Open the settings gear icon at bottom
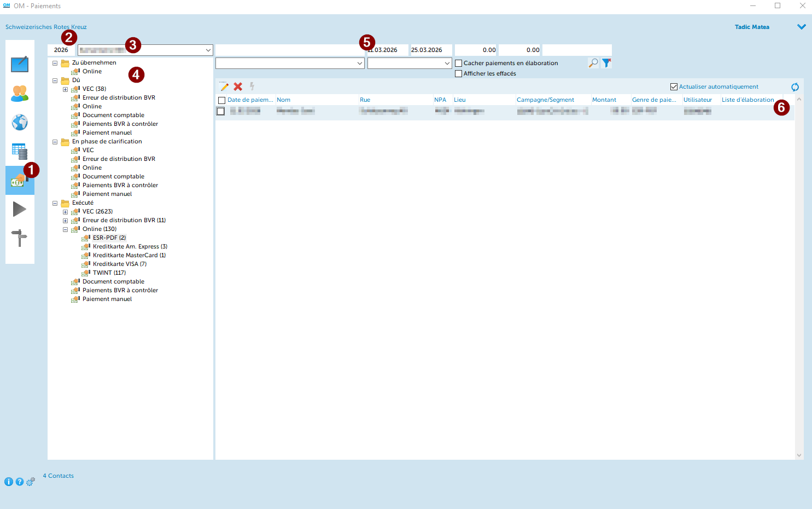Image resolution: width=812 pixels, height=509 pixels. 31,482
